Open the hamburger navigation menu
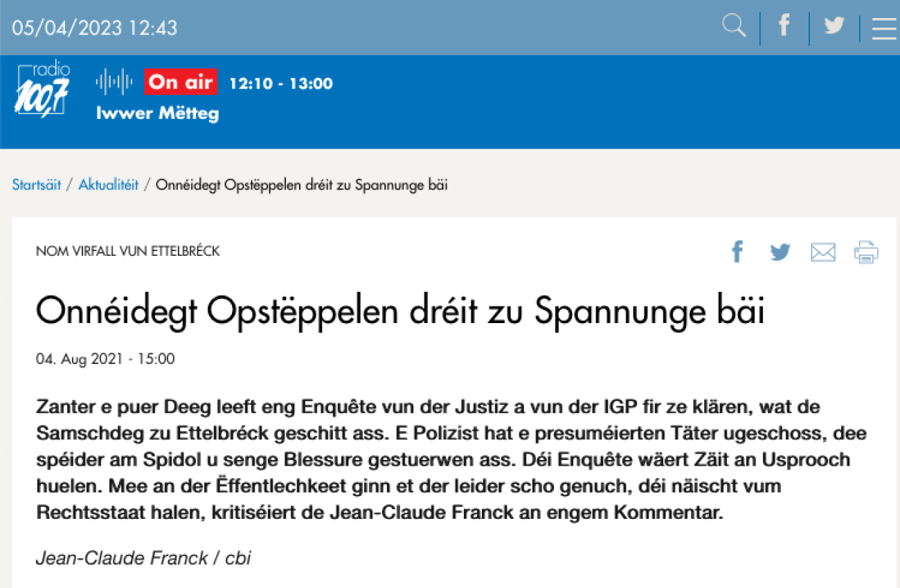900x588 pixels. click(x=884, y=28)
